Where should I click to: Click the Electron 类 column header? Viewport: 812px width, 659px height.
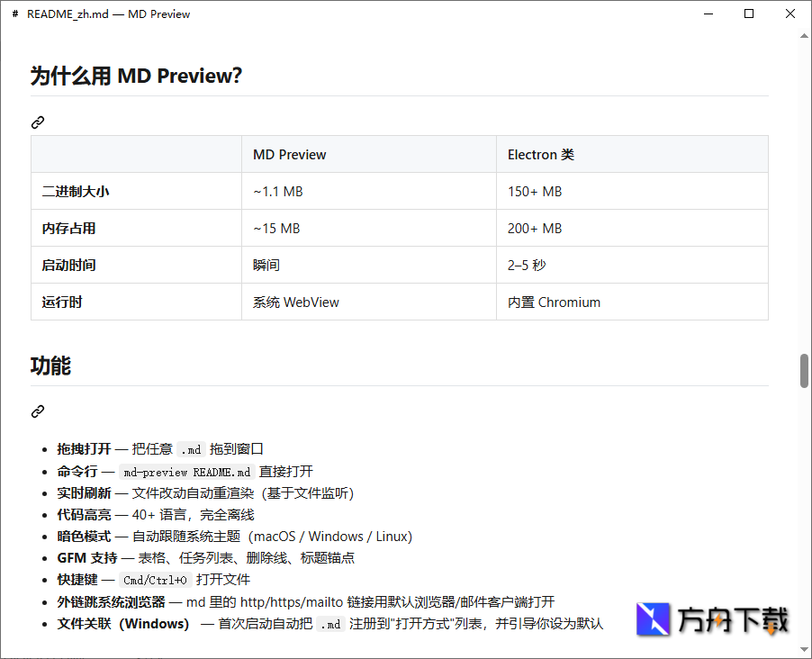541,154
